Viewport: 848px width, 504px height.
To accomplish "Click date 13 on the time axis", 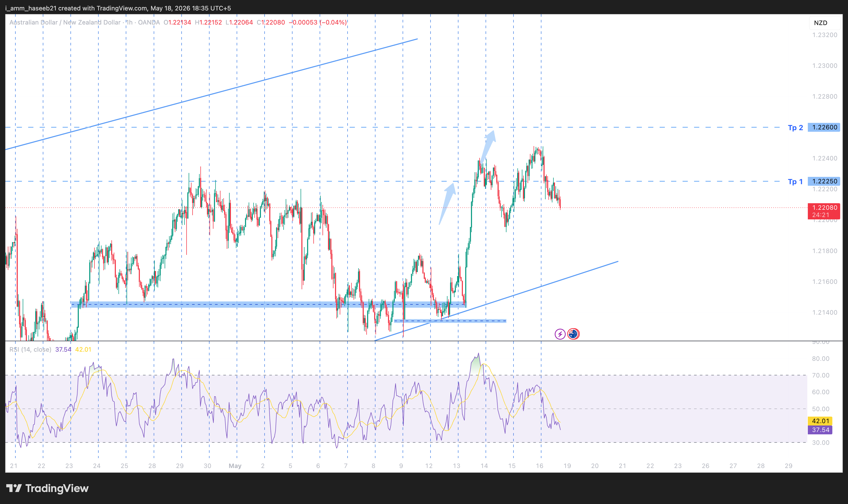I will click(456, 466).
